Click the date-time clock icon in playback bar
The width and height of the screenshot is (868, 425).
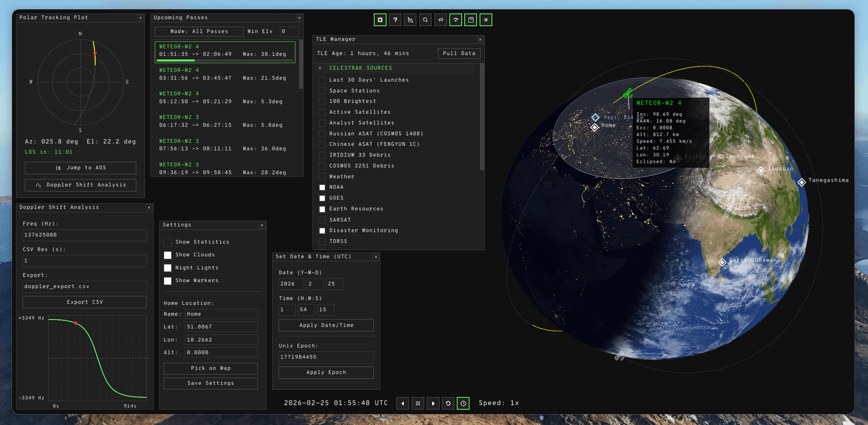(x=463, y=403)
